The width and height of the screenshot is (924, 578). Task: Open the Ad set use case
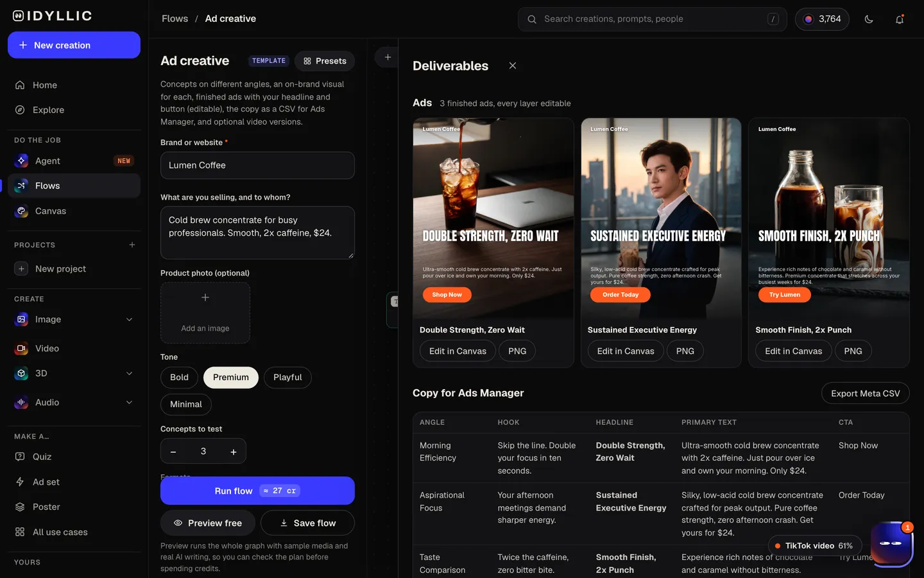point(74,482)
